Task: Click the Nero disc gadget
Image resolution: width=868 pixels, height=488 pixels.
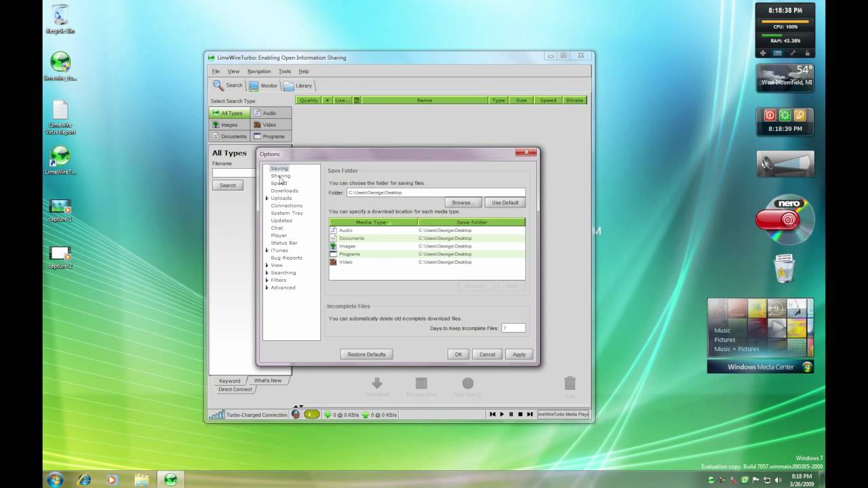Action: click(x=785, y=220)
